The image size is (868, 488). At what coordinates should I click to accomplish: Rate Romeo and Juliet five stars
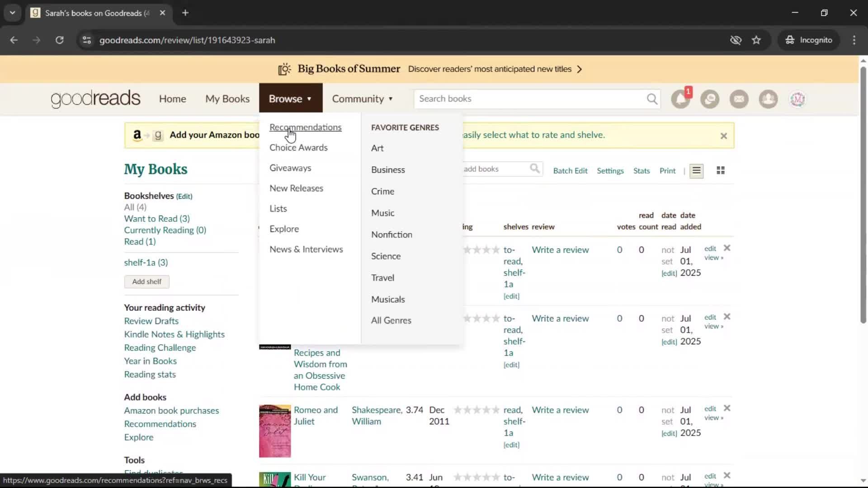pos(496,410)
